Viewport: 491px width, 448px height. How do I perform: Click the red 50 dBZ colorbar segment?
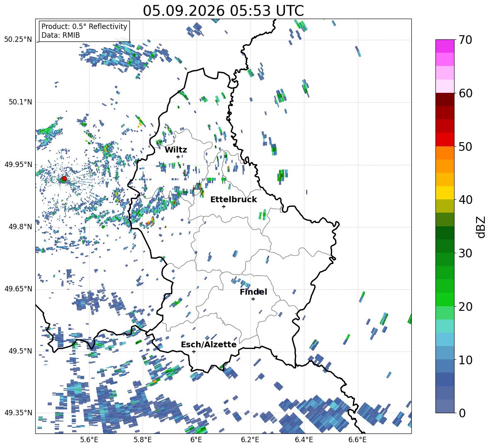coord(445,140)
